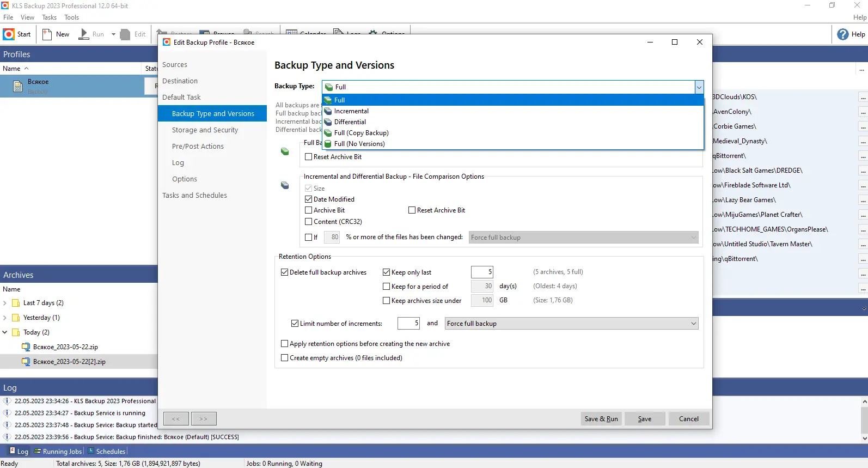This screenshot has height=468, width=868.
Task: Enable the 'If % files changed' checkbox
Action: click(309, 238)
